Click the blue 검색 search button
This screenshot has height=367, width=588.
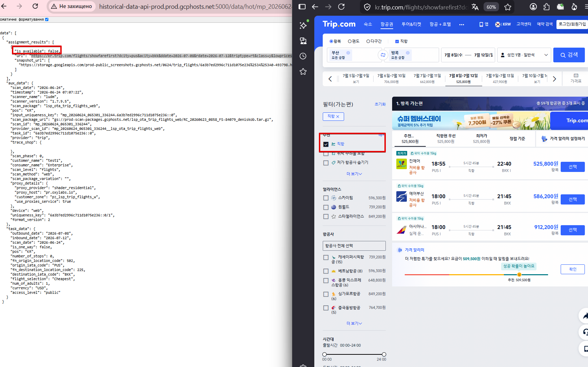(x=569, y=55)
